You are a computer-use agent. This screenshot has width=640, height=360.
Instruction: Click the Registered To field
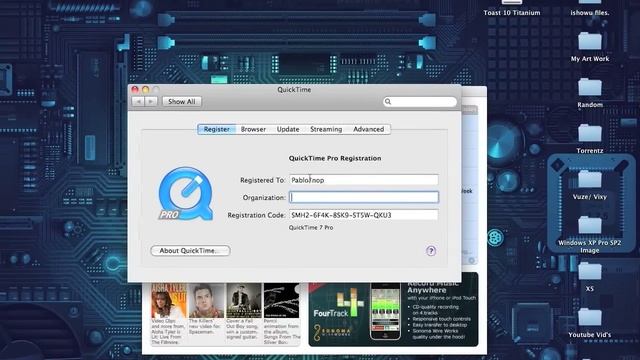coord(364,180)
